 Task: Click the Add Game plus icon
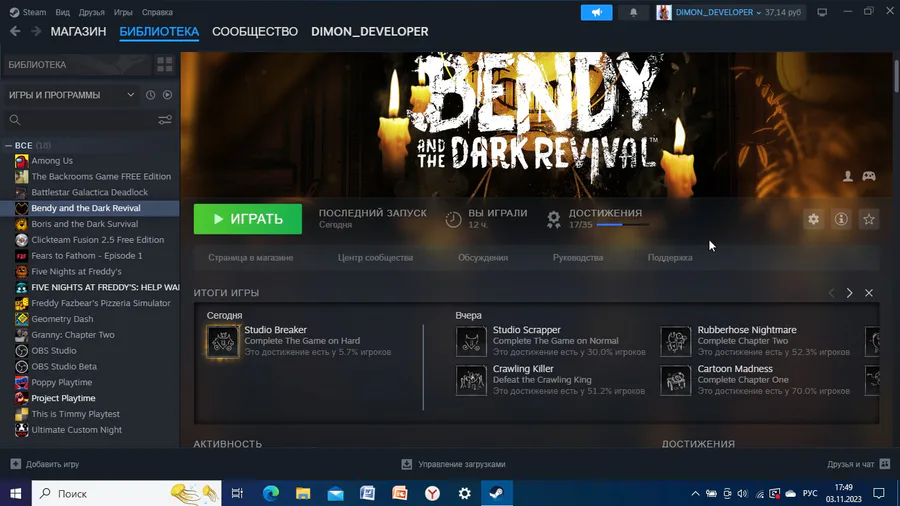[x=15, y=464]
